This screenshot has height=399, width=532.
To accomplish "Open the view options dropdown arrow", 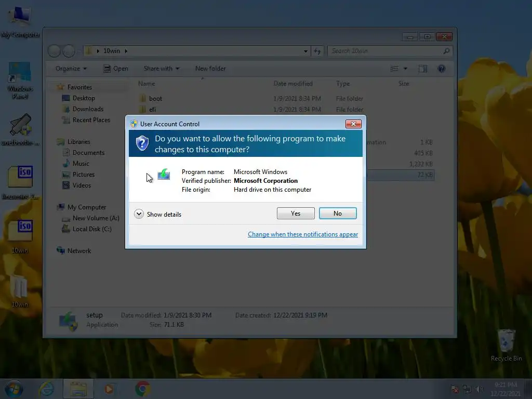I will [405, 69].
